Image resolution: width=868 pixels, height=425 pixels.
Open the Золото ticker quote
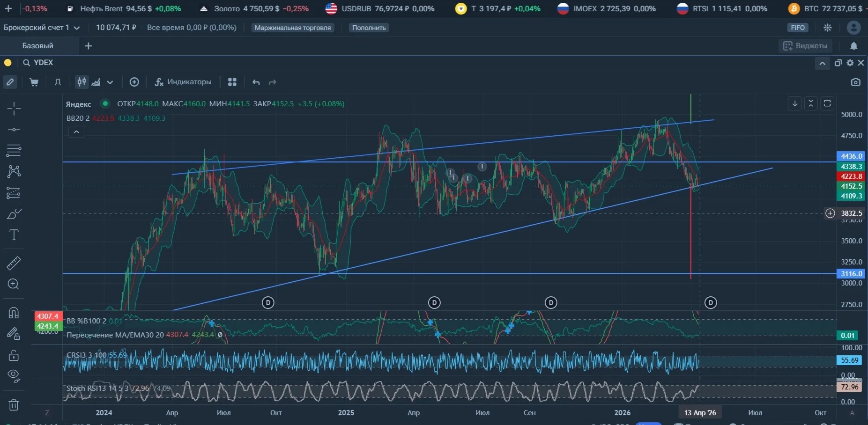(254, 8)
